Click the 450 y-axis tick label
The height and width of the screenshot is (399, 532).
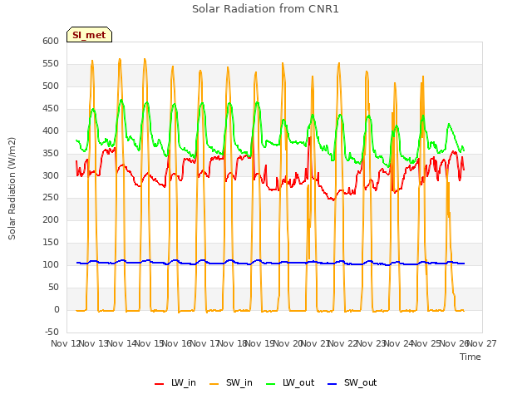tap(51, 108)
